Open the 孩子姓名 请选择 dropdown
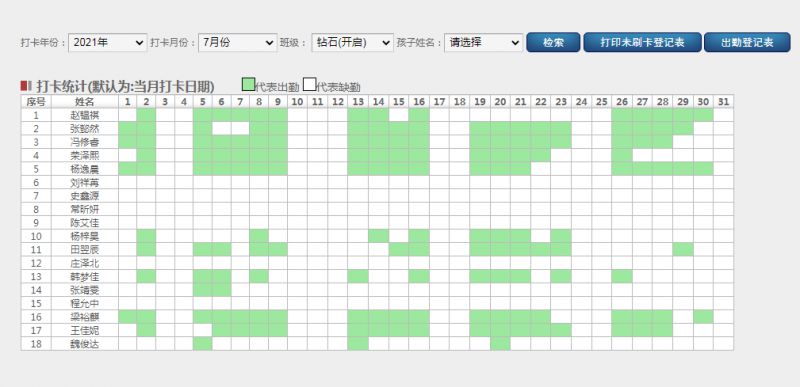The height and width of the screenshot is (387, 800). point(484,43)
